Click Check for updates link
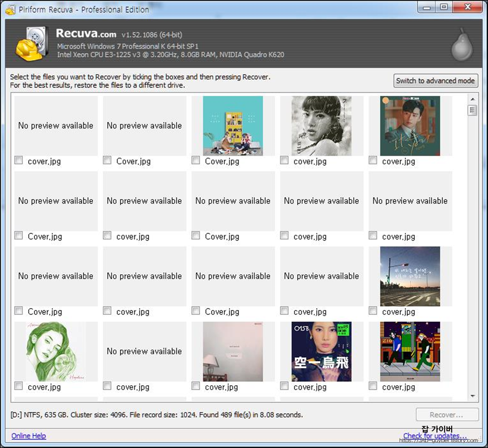Image resolution: width=488 pixels, height=448 pixels. click(435, 436)
